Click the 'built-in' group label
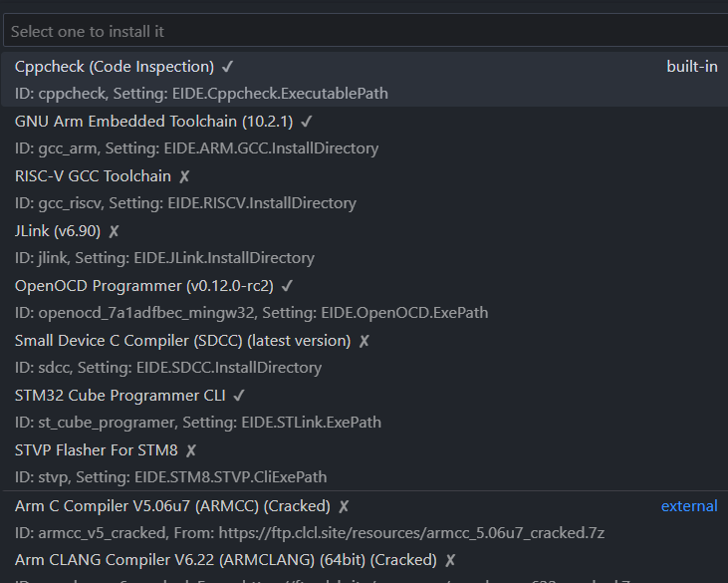The width and height of the screenshot is (728, 583). (x=692, y=67)
